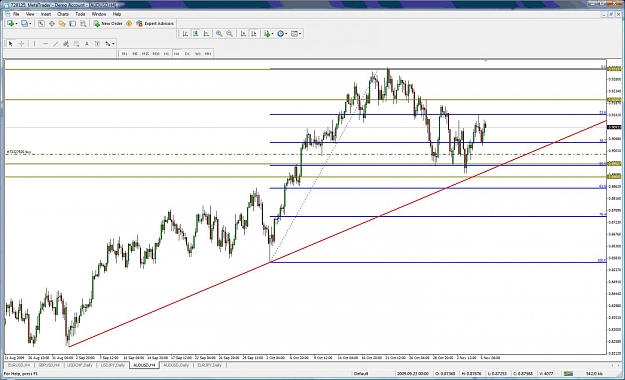Expand the Periods clock dropdown arrow
This screenshot has height=380, width=625.
[x=286, y=34]
